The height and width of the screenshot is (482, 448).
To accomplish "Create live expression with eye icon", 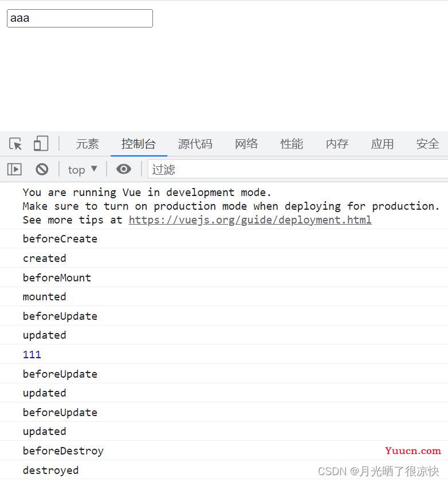I will pyautogui.click(x=124, y=169).
